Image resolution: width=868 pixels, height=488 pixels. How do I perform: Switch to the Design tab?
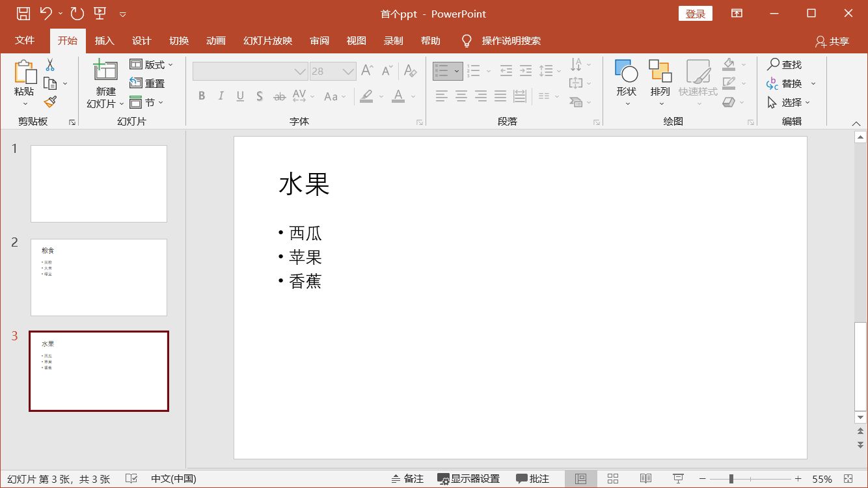pyautogui.click(x=141, y=40)
